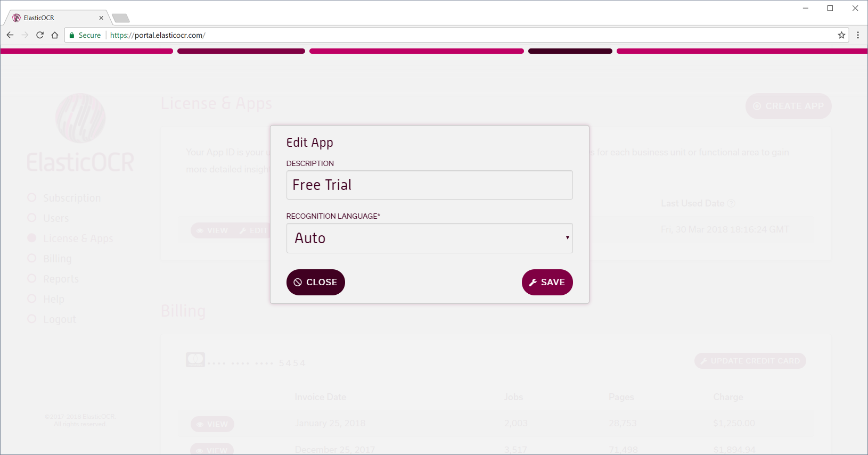Image resolution: width=868 pixels, height=455 pixels.
Task: Click View for January 25, 2018 invoice
Action: point(212,424)
